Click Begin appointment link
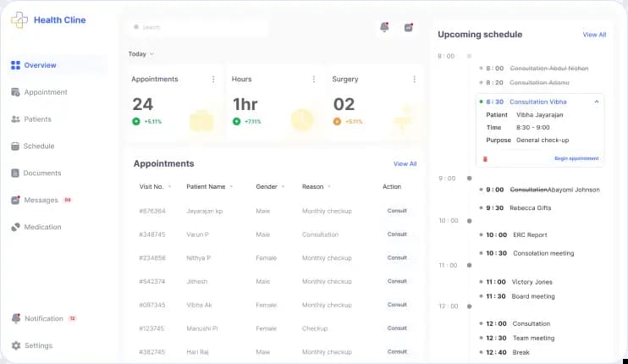This screenshot has height=364, width=628. pos(576,158)
